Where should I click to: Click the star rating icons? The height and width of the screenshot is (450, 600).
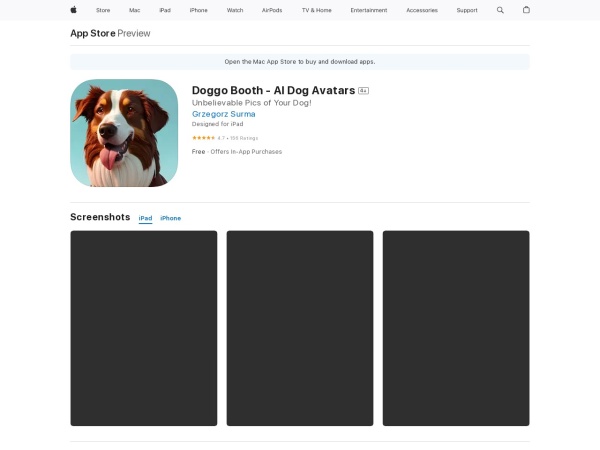click(x=203, y=137)
